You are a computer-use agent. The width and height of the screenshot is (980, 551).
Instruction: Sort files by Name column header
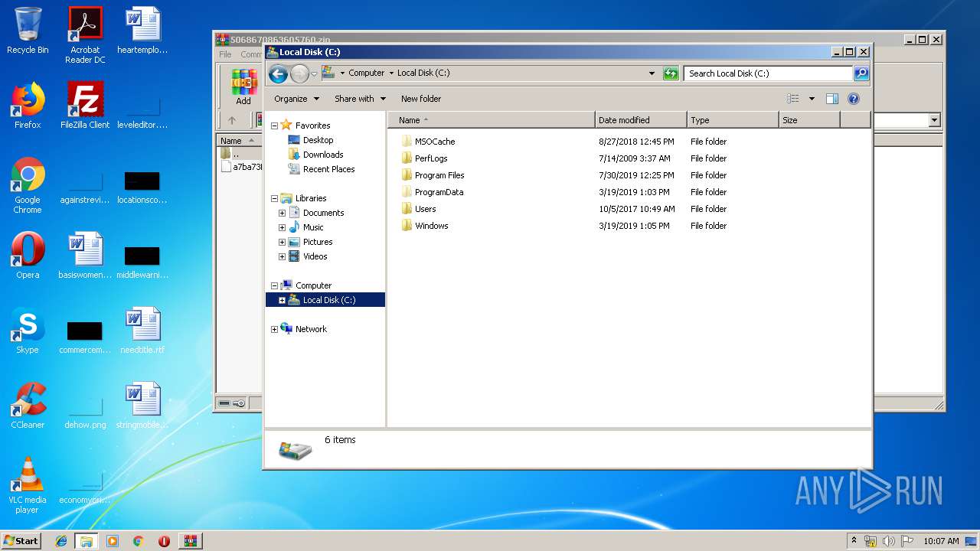point(491,120)
